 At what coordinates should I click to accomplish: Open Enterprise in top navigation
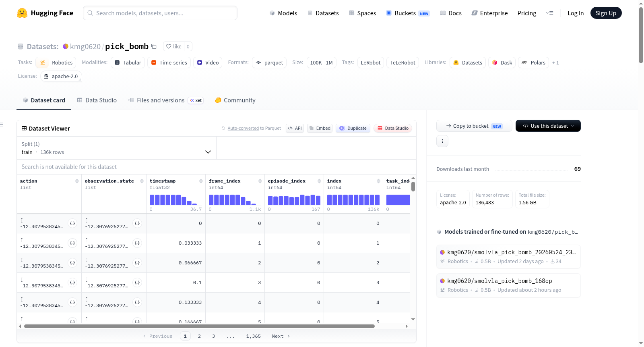pos(489,13)
